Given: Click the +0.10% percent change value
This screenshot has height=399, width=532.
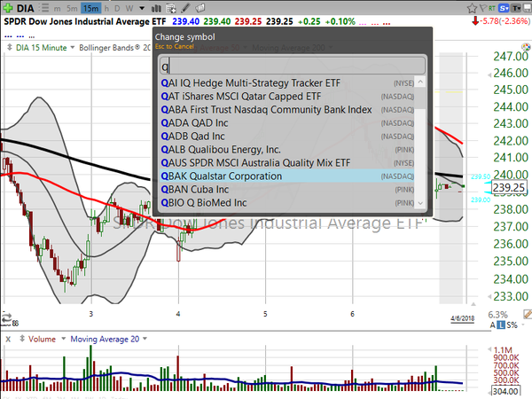Looking at the screenshot, I should click(340, 21).
